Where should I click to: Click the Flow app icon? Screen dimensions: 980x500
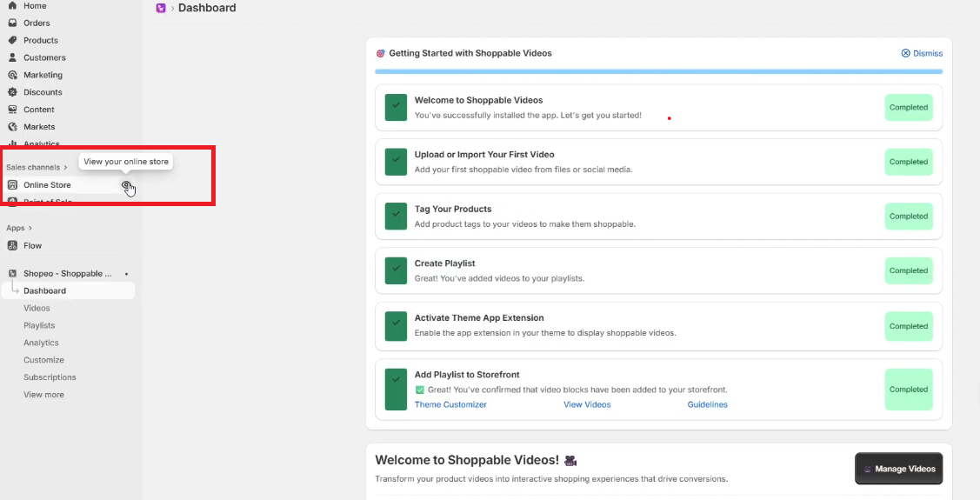(12, 246)
